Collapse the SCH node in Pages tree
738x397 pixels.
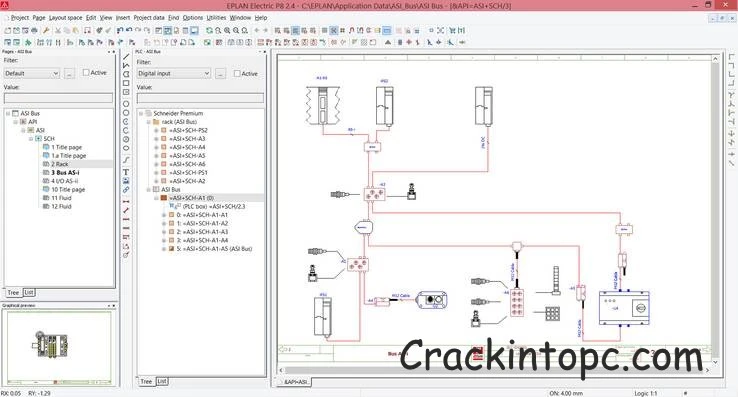pyautogui.click(x=31, y=139)
